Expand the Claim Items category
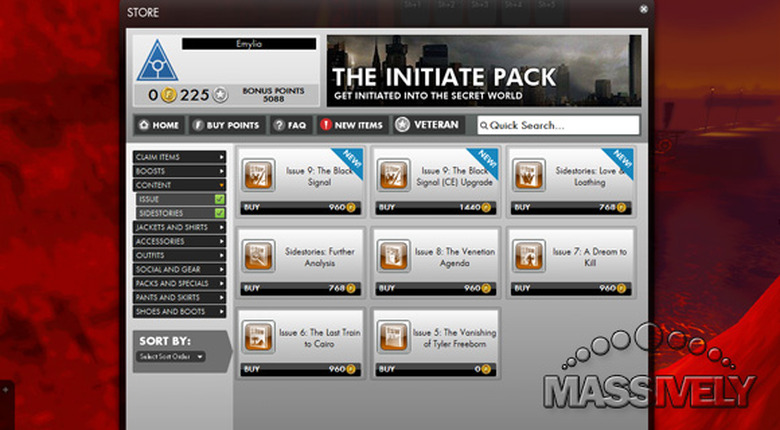The width and height of the screenshot is (780, 430). (x=180, y=157)
